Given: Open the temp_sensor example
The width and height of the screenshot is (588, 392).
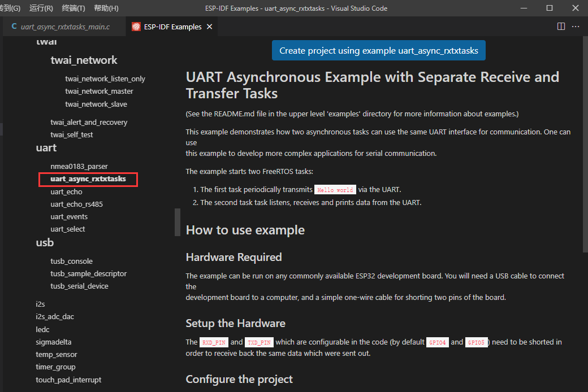Looking at the screenshot, I should coord(56,355).
